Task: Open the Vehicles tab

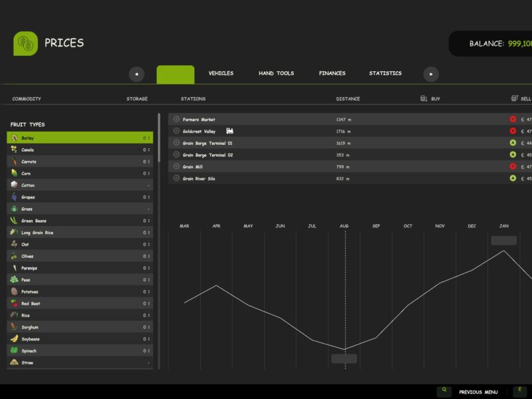Action: [x=221, y=73]
